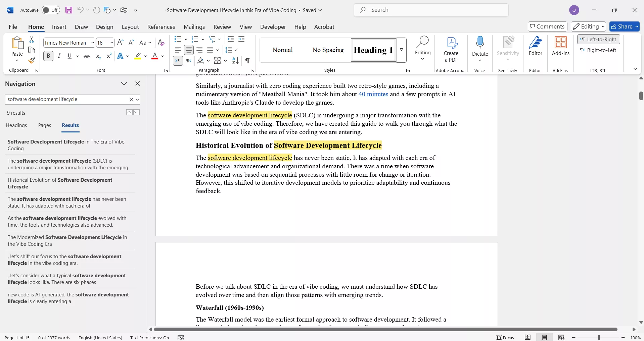Create a PDF with Adobe Acrobat
Viewport: 644px width, 341px height.
(x=451, y=49)
